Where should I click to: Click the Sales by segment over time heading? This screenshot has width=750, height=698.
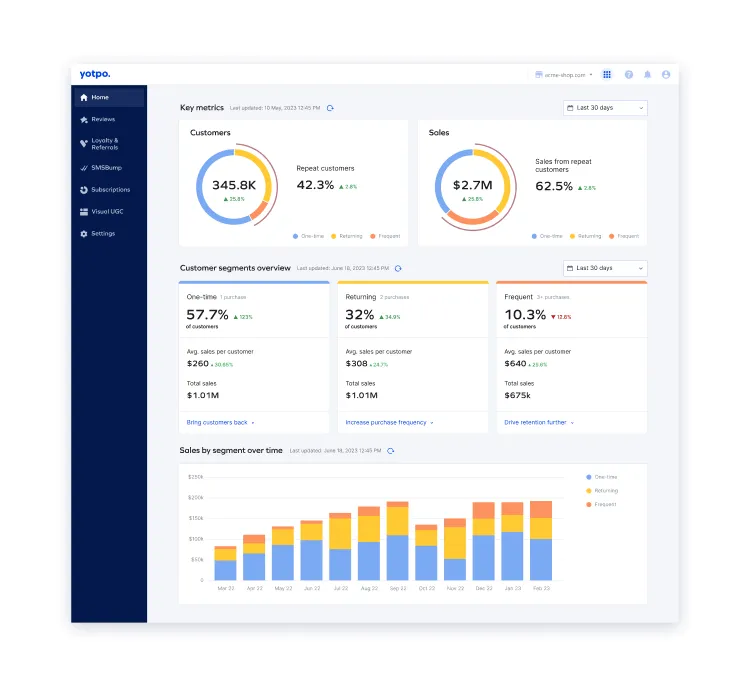click(231, 450)
